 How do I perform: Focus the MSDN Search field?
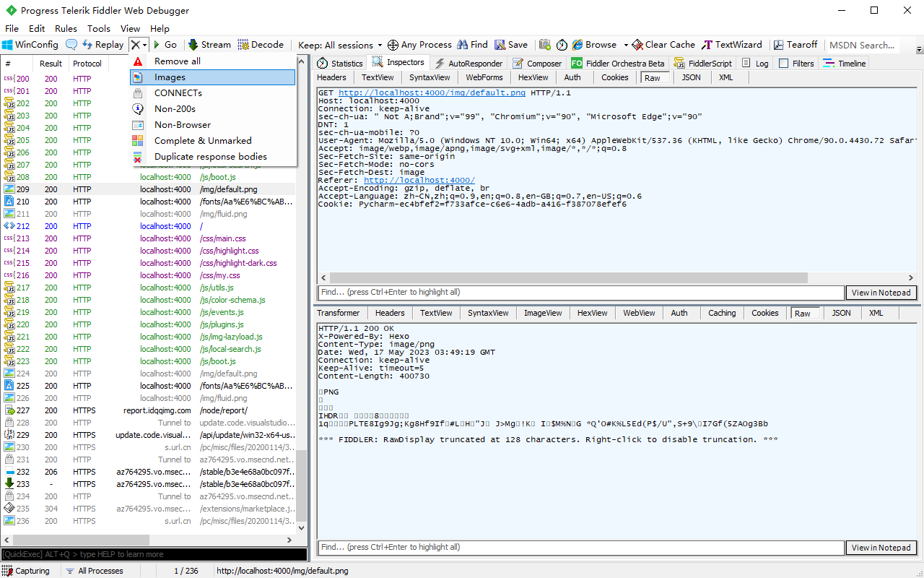click(862, 45)
